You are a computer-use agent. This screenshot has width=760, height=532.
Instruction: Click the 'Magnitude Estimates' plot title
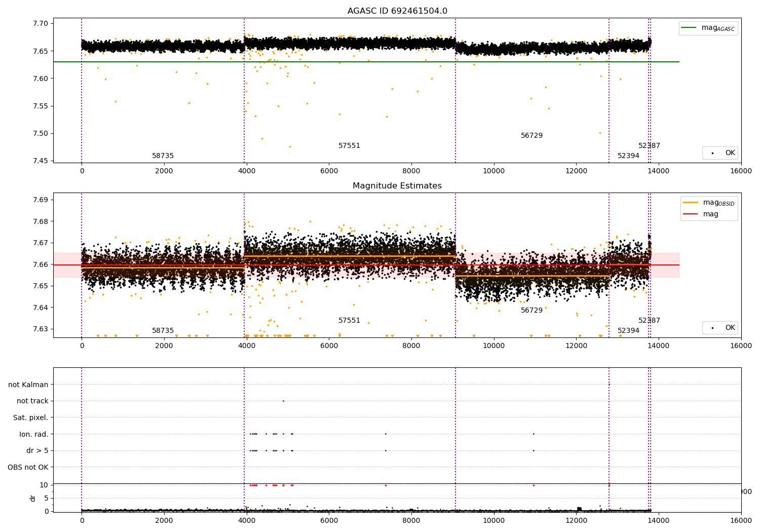(397, 186)
